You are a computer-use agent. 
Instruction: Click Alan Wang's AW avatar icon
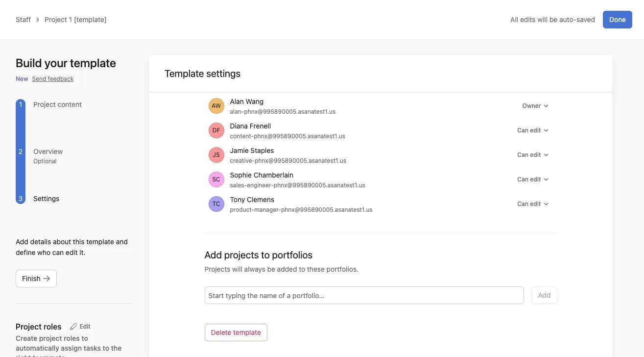click(216, 106)
